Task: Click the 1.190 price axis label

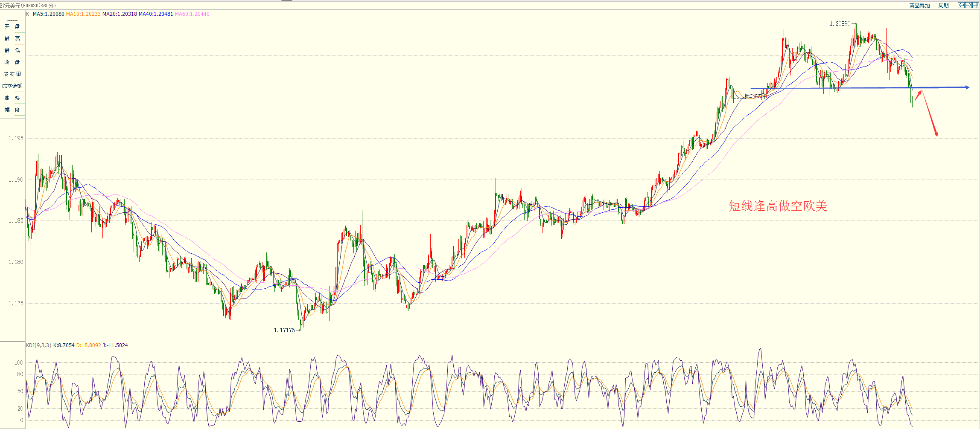Action: tap(16, 180)
